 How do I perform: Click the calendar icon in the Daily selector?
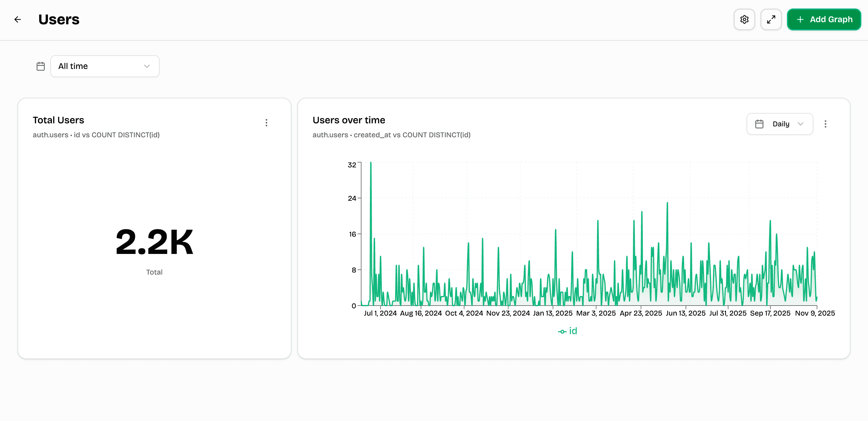click(x=759, y=124)
